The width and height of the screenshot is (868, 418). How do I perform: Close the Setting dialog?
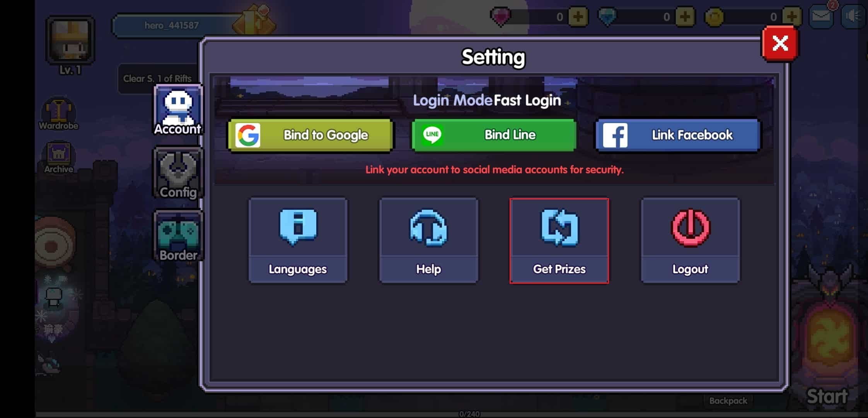[780, 43]
